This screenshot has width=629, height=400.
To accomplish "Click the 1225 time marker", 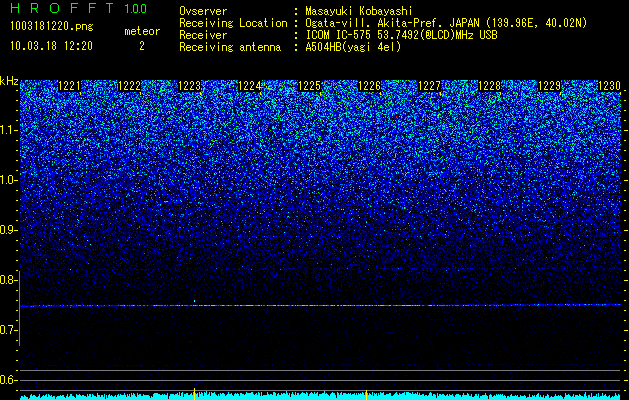I will coord(309,86).
